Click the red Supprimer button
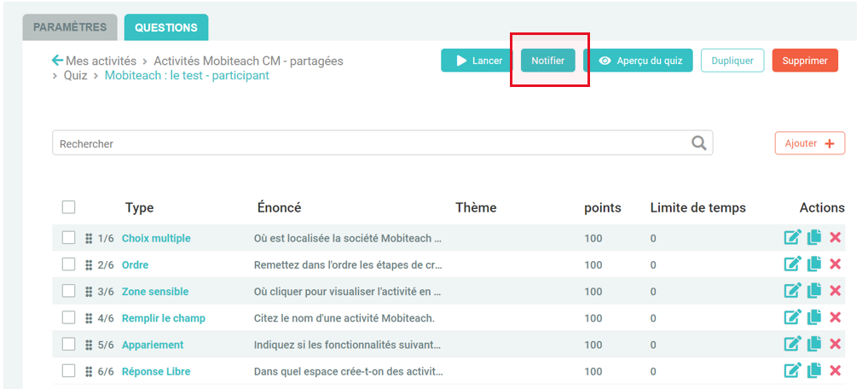The width and height of the screenshot is (868, 389). coord(805,61)
